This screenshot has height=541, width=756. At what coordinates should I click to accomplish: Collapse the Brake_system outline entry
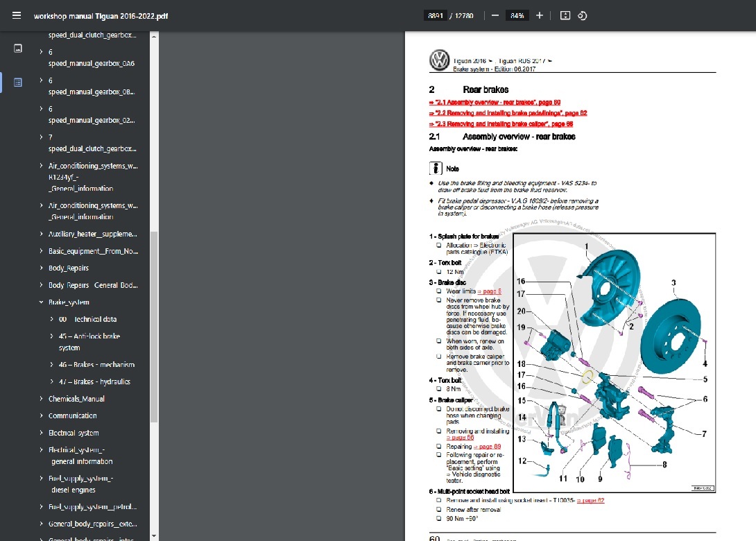(x=41, y=302)
